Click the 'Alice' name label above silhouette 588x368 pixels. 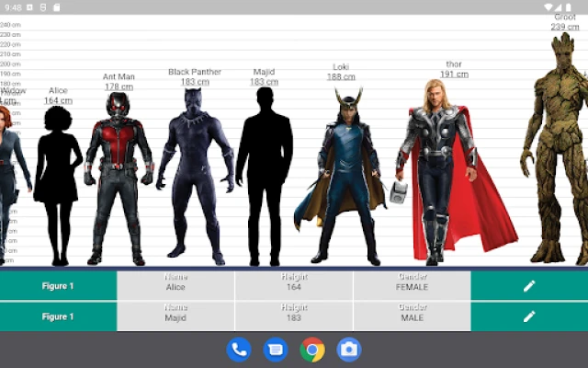58,90
